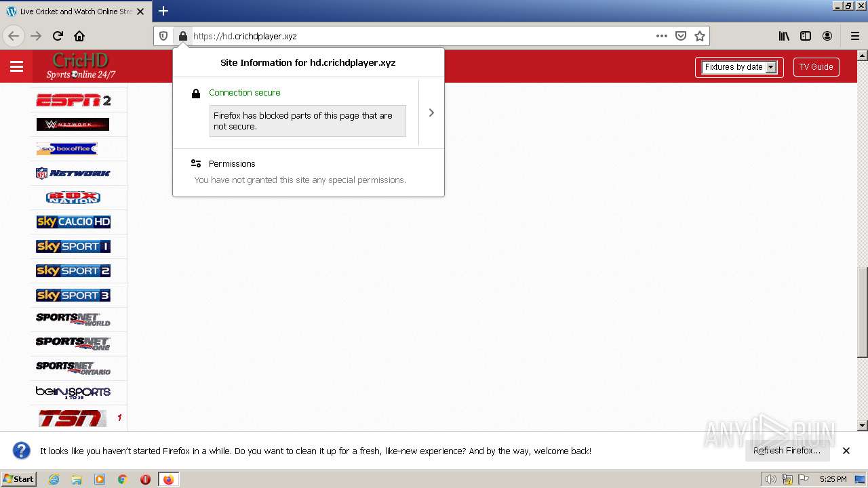Select the Sky Box Office channel
868x488 pixels.
tap(66, 149)
